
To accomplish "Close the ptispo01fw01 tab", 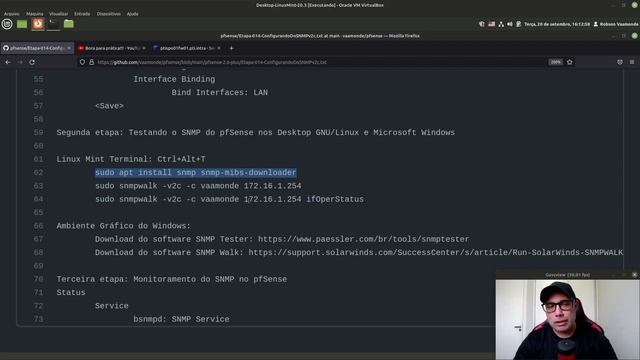I will click(x=219, y=48).
